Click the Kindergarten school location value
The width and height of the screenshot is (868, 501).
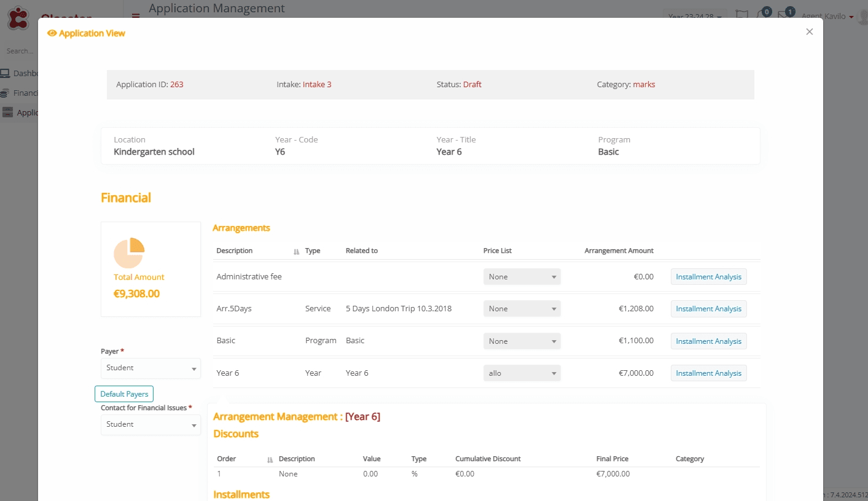click(154, 152)
